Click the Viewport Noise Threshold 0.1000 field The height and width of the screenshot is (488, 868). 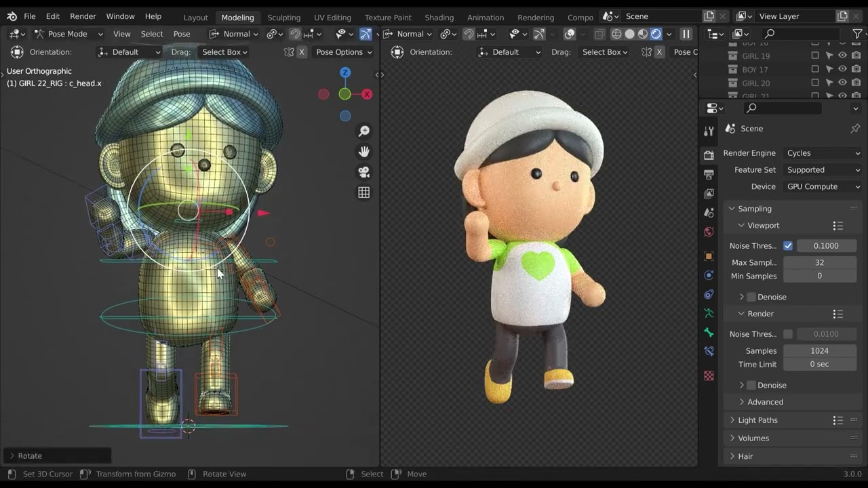click(x=826, y=245)
